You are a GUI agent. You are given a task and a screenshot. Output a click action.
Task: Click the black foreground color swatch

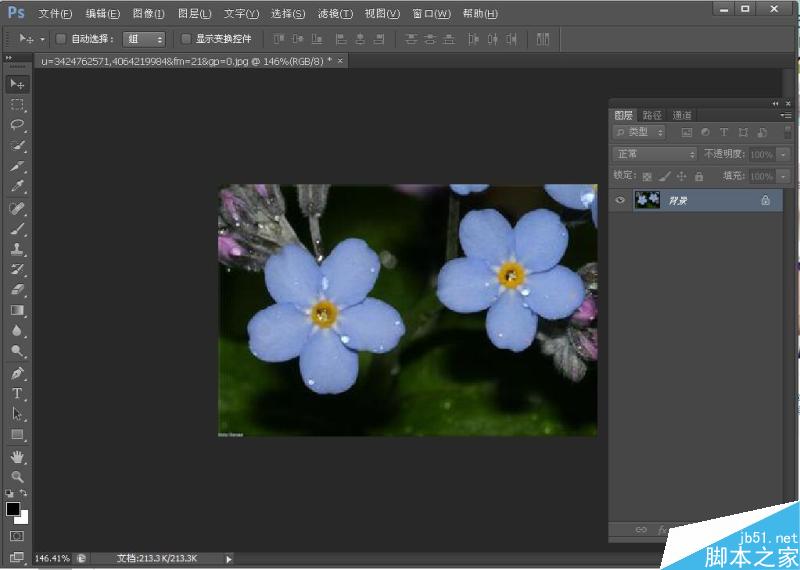13,509
